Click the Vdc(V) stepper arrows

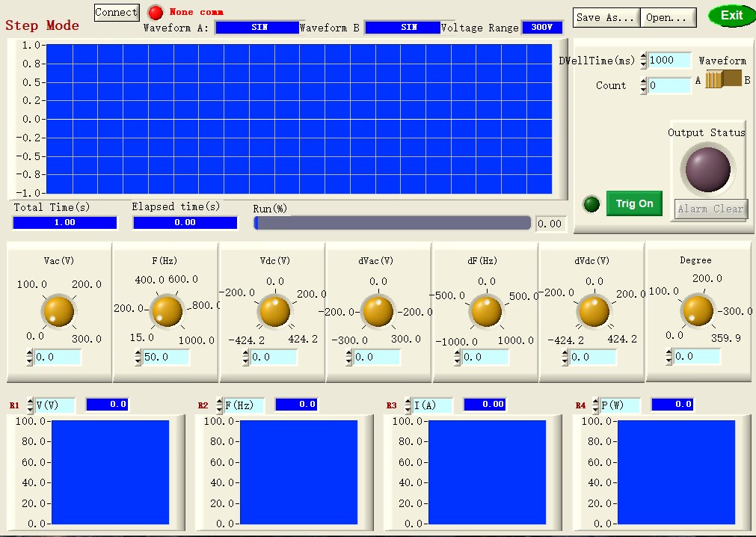[x=246, y=358]
